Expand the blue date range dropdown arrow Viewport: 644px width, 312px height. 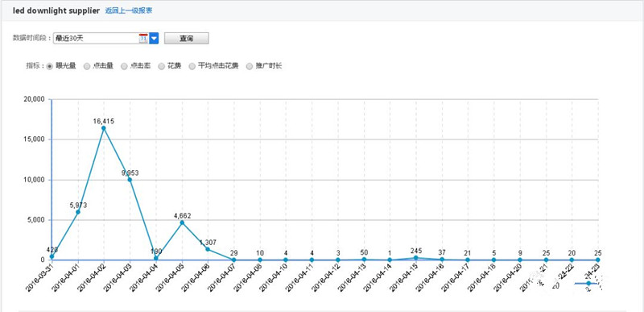(x=154, y=38)
